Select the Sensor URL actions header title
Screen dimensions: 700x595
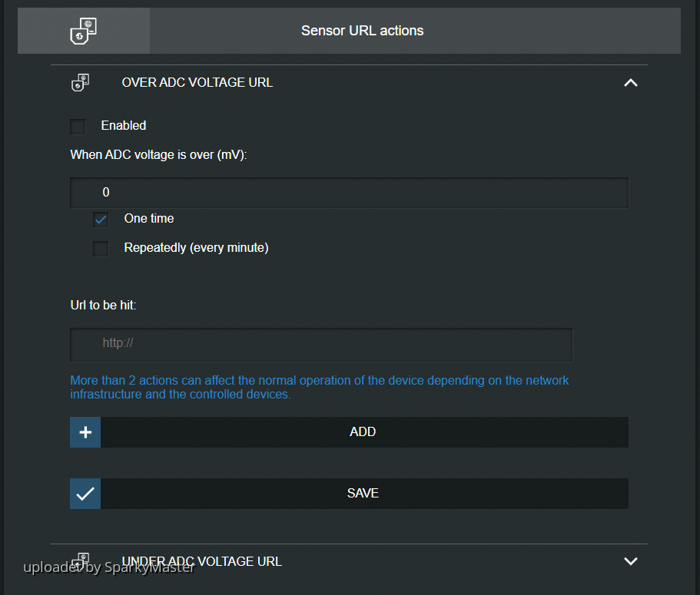[x=362, y=31]
